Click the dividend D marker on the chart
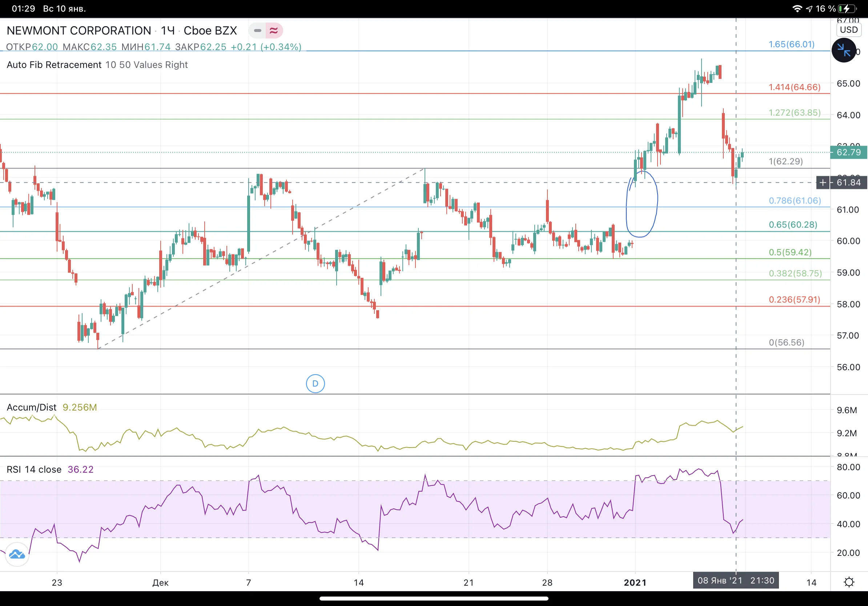The height and width of the screenshot is (606, 868). pos(315,384)
